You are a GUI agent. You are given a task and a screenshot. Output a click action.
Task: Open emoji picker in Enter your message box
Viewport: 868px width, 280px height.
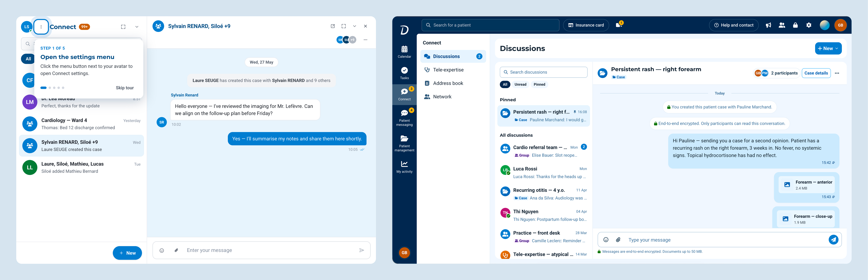pos(162,250)
